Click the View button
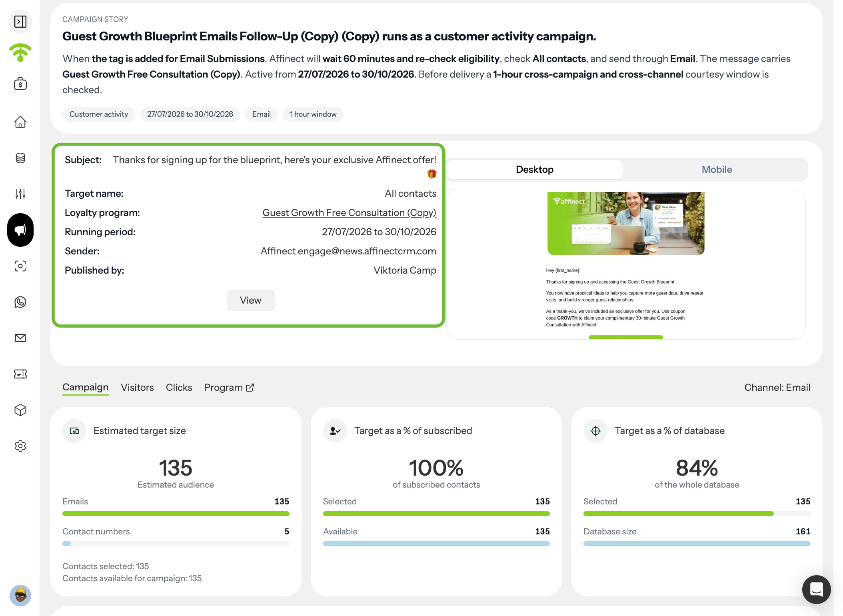843x616 pixels. [251, 300]
